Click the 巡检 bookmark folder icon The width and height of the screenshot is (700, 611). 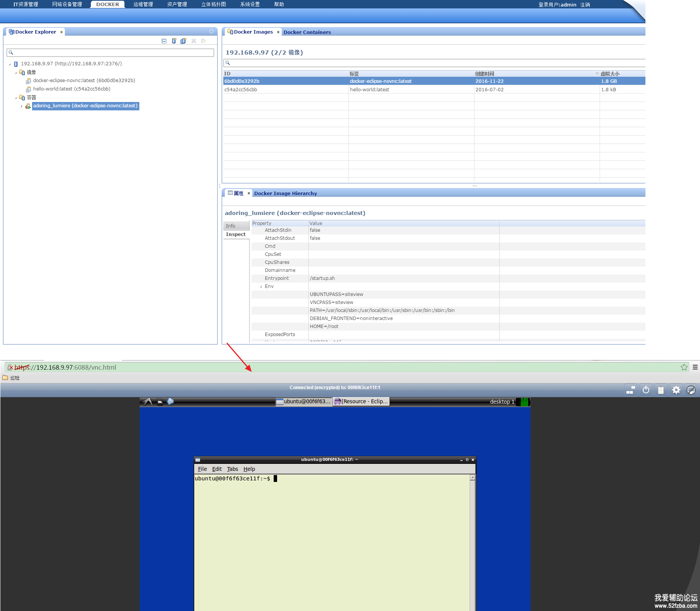[5, 378]
